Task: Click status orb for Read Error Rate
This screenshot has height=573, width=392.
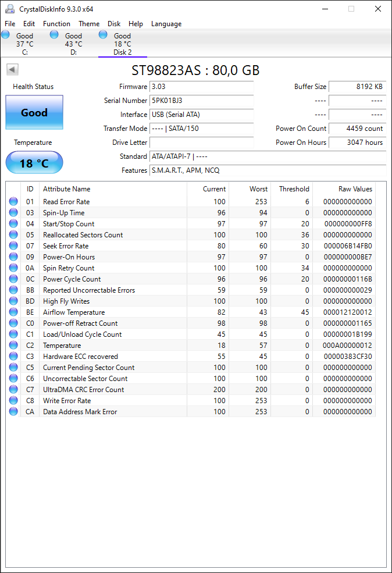Action: tap(13, 201)
